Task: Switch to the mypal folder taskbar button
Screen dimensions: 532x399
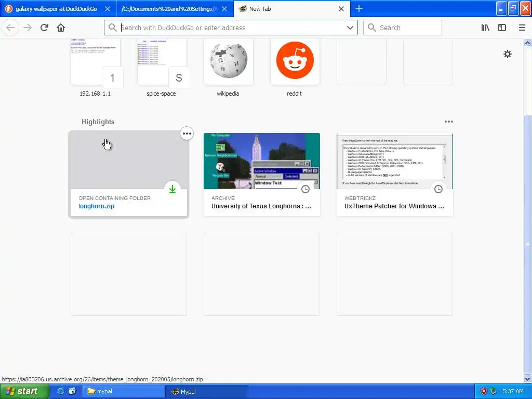Action: tap(124, 392)
